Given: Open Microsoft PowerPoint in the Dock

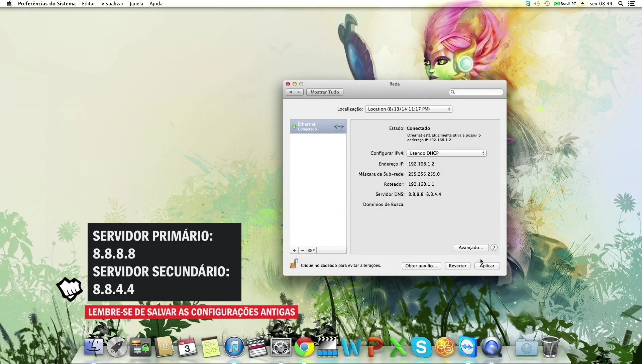Looking at the screenshot, I should click(375, 347).
